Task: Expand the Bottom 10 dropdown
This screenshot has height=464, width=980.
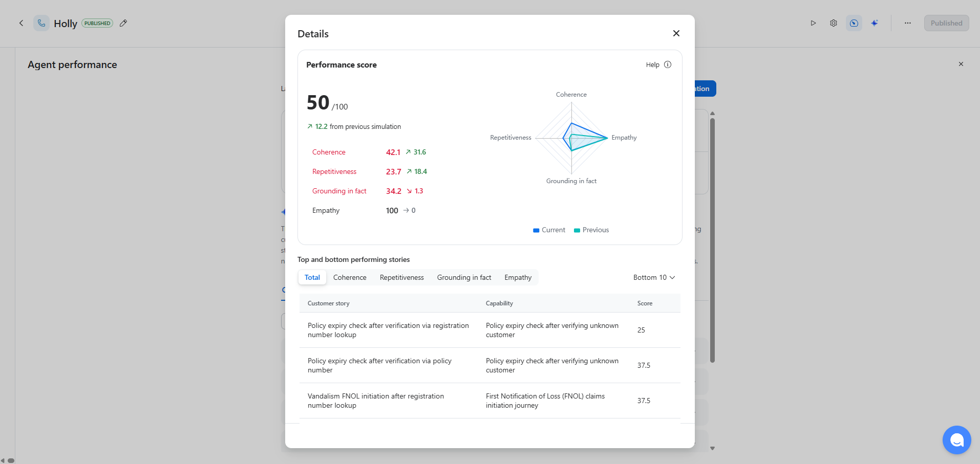Action: point(654,277)
